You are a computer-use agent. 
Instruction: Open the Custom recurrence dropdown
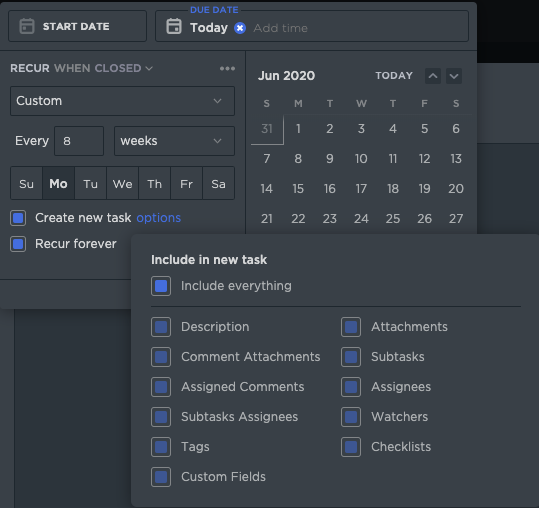point(122,101)
